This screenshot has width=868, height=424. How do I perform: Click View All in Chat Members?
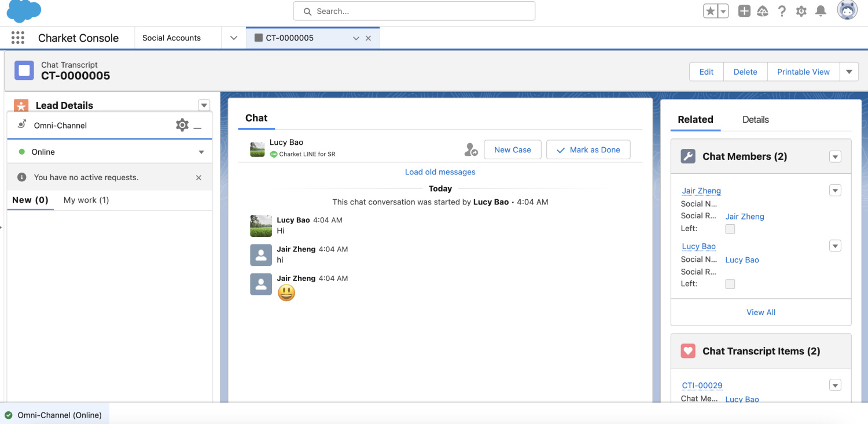[x=761, y=312]
